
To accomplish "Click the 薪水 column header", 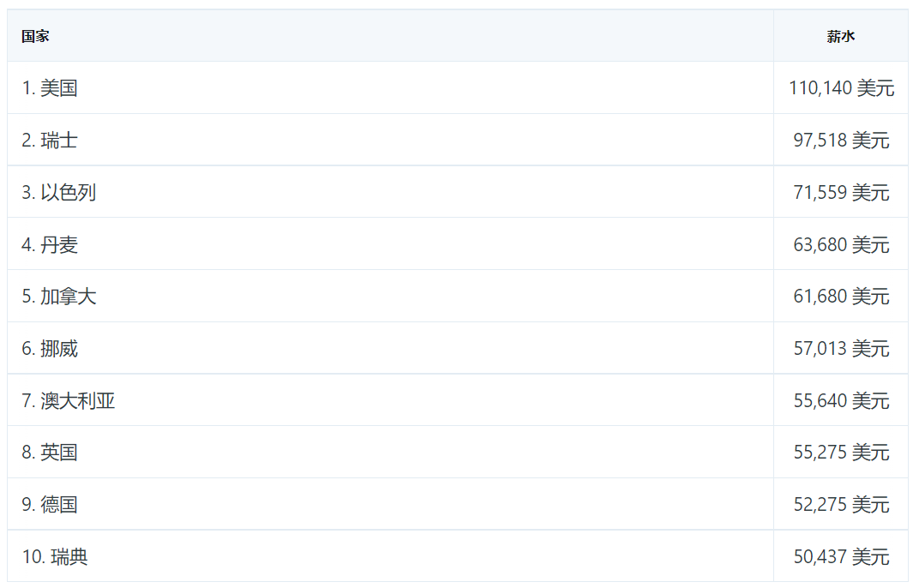I will coord(840,36).
